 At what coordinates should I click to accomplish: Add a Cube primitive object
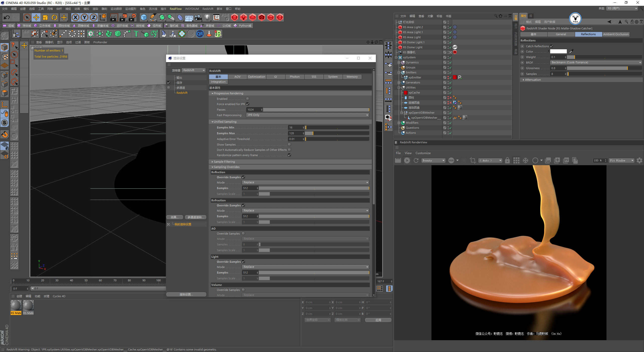[144, 17]
